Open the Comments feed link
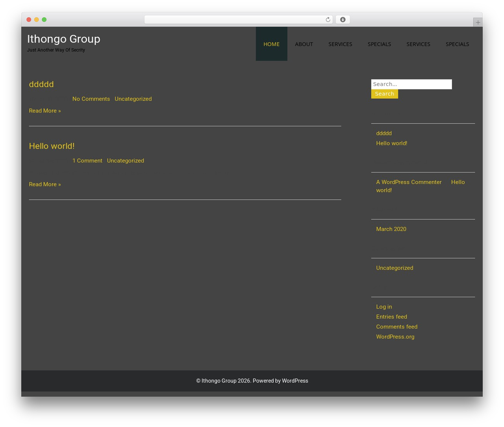This screenshot has width=504, height=427. (x=397, y=327)
